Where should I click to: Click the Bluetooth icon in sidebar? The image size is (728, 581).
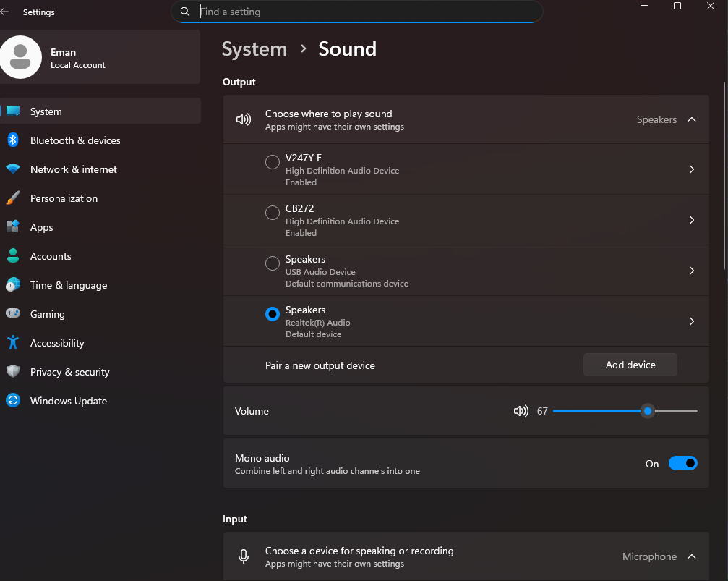coord(13,140)
